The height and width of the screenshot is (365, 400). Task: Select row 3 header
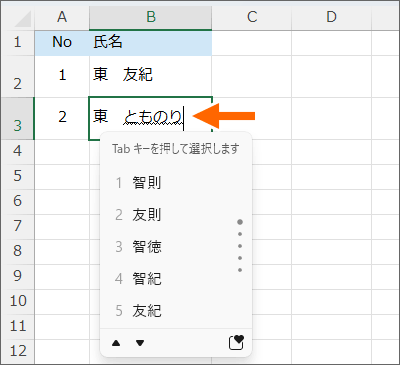[x=17, y=119]
